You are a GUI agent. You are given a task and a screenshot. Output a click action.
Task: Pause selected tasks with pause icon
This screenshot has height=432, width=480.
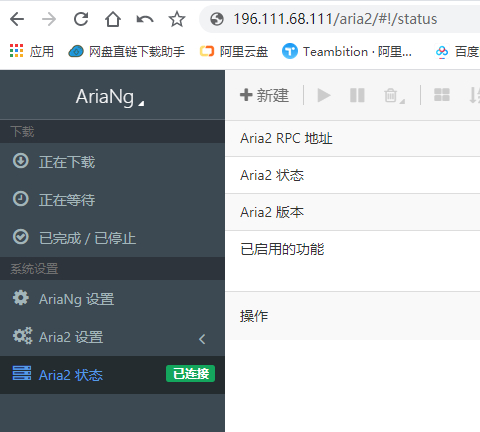357,95
